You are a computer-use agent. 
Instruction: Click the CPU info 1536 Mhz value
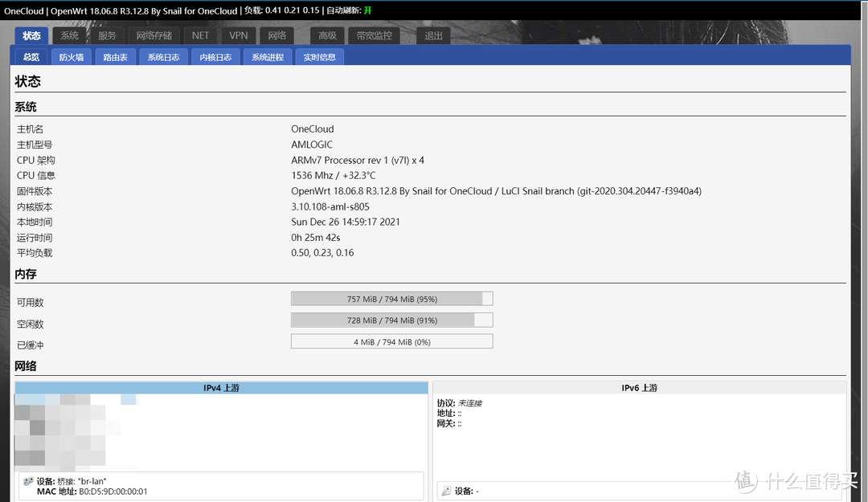334,175
